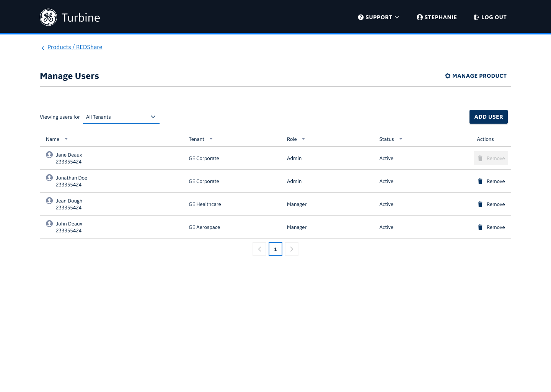
Task: Open the Products / REDShare breadcrumb link
Action: (75, 47)
